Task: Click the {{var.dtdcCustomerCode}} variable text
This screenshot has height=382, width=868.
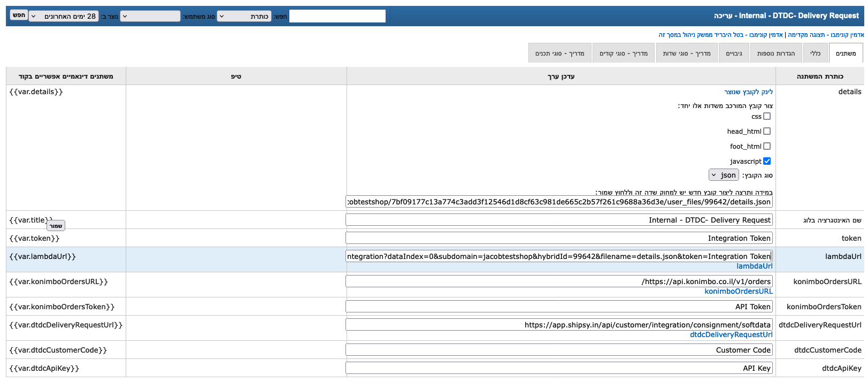Action: tap(58, 350)
